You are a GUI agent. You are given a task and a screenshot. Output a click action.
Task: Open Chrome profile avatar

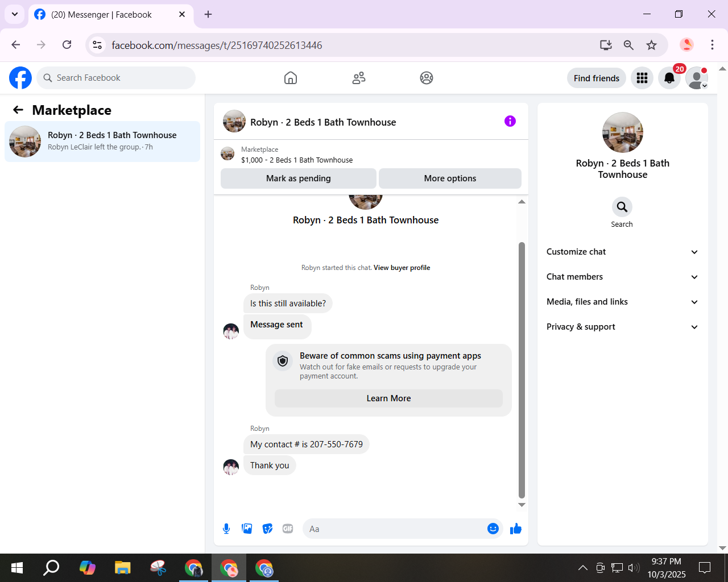tap(687, 45)
